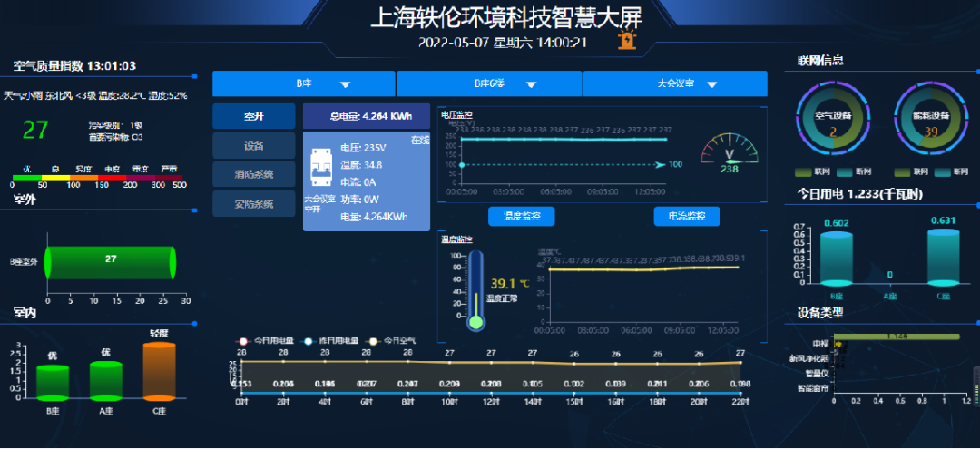The width and height of the screenshot is (980, 449).
Task: Click the date-time 2022-05-07 星期六 text
Action: (x=502, y=43)
